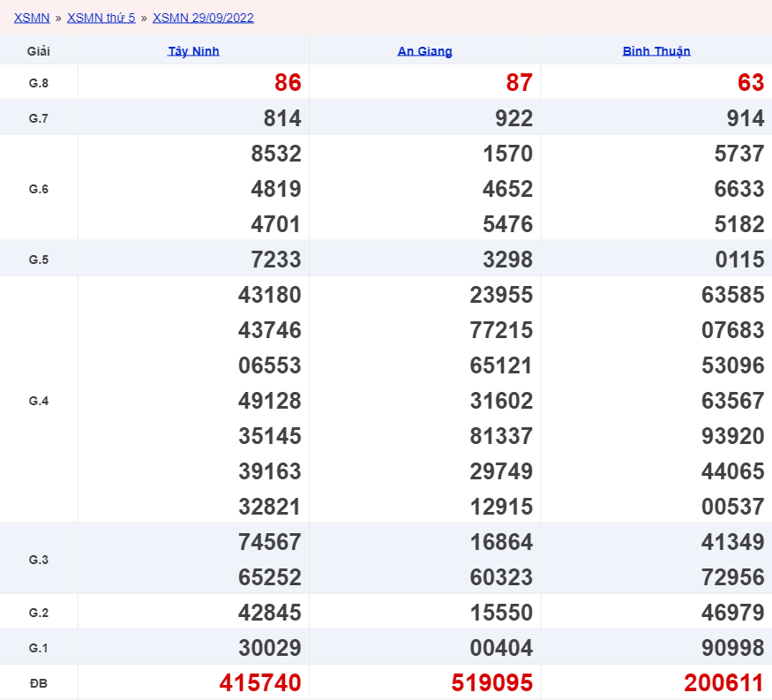
Task: Open the XSMN 29/09/2022 breadcrumb link
Action: pos(203,18)
